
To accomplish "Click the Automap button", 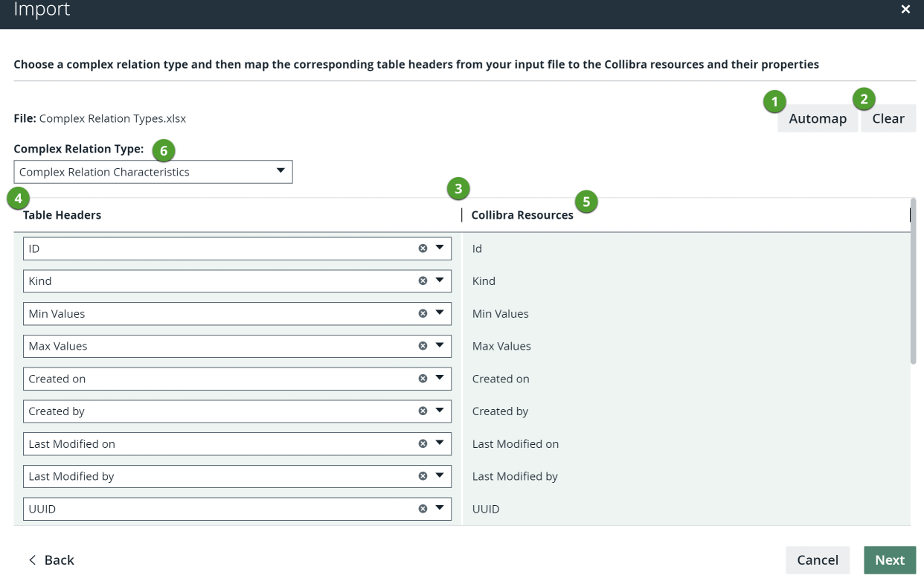I will click(x=817, y=118).
